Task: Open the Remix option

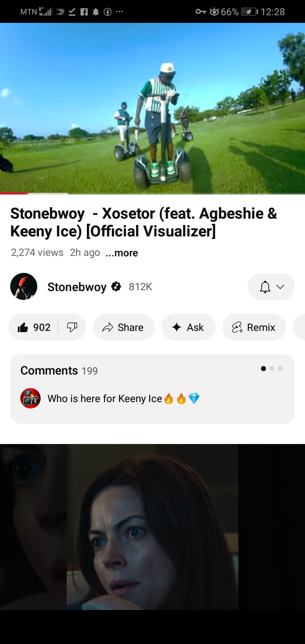Action: click(x=254, y=327)
